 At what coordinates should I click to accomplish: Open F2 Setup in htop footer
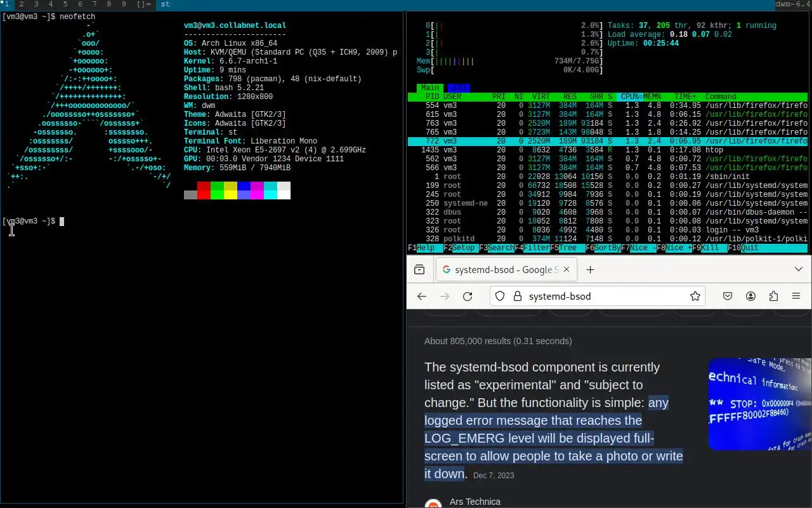tap(461, 248)
